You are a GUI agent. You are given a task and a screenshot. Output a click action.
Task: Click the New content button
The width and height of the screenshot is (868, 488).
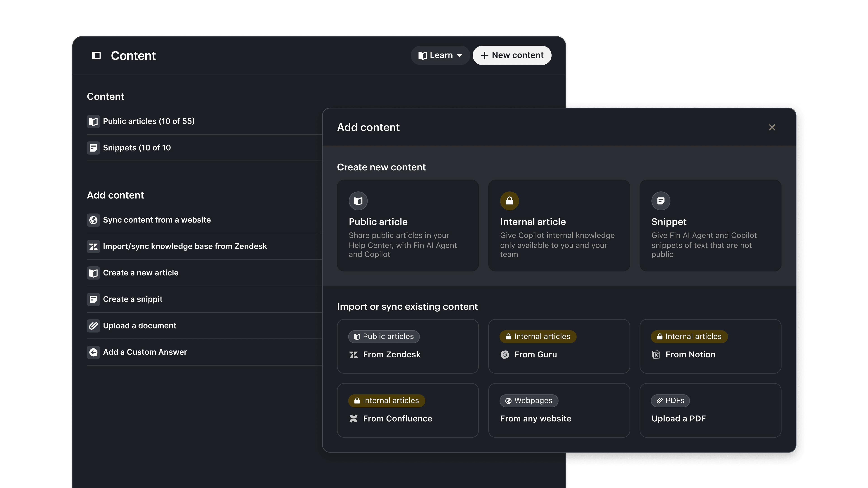pos(512,55)
